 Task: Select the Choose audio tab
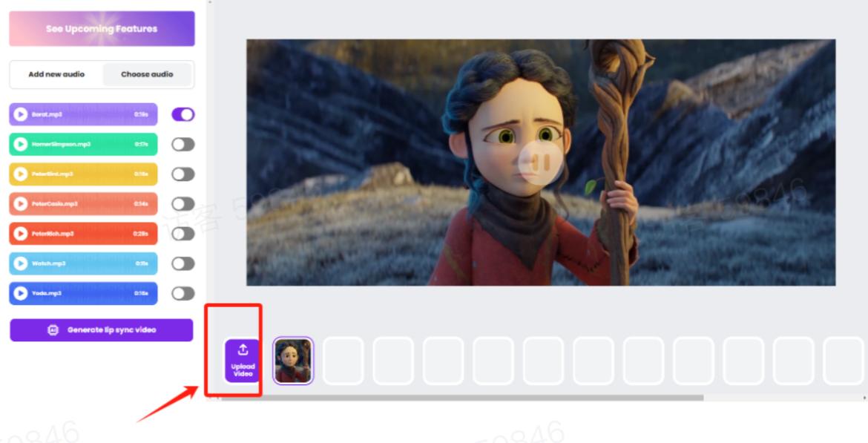click(x=147, y=74)
